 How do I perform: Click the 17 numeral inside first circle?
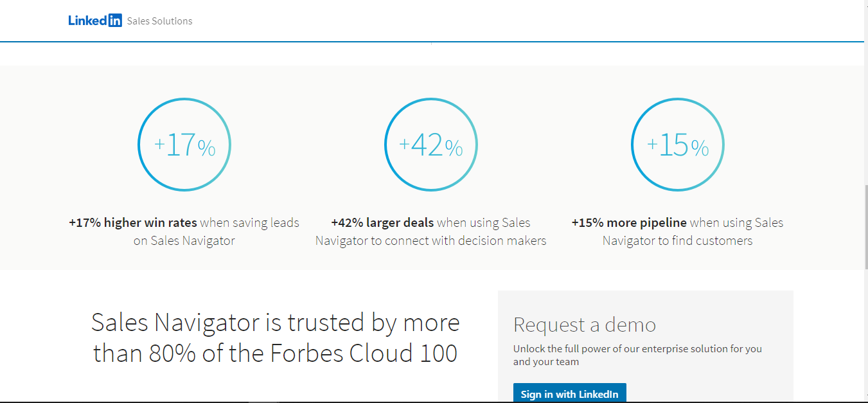pyautogui.click(x=181, y=145)
